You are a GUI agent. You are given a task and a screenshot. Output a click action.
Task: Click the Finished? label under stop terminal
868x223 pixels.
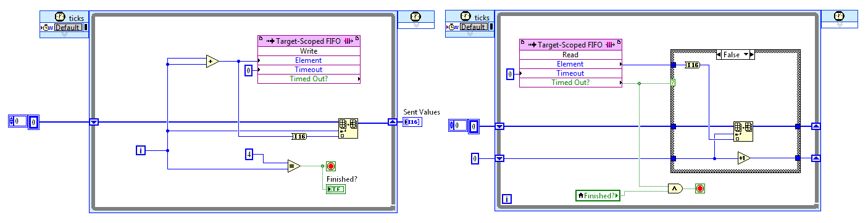click(x=342, y=179)
